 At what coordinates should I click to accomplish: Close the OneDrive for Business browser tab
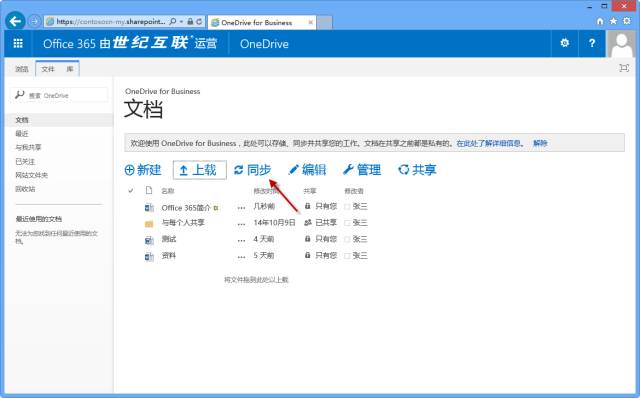(311, 22)
